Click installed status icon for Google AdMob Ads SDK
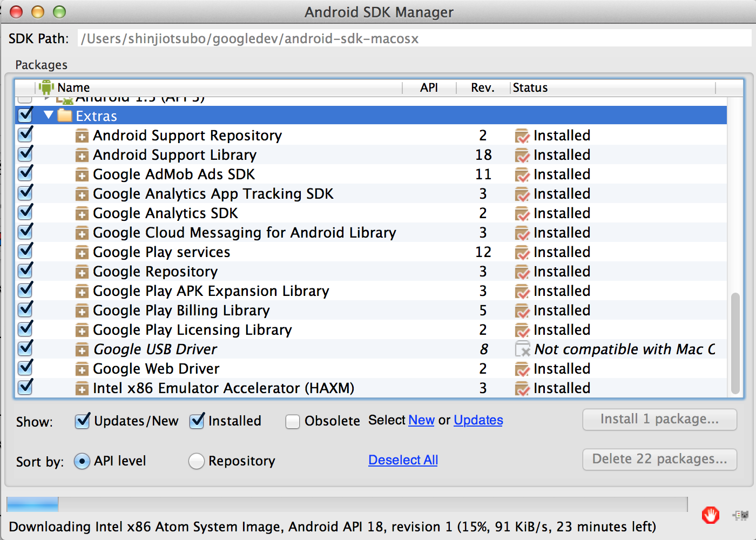The image size is (756, 540). click(x=522, y=175)
